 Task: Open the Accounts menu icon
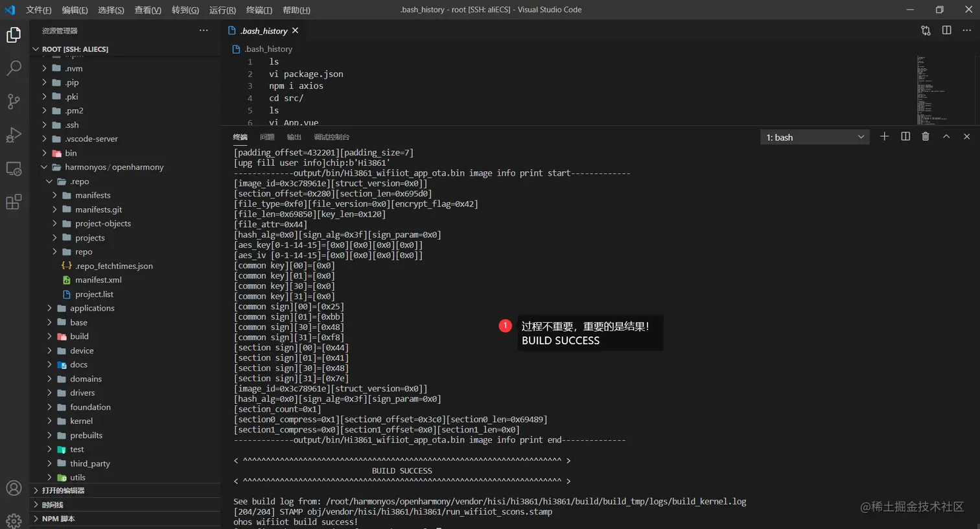click(x=14, y=488)
